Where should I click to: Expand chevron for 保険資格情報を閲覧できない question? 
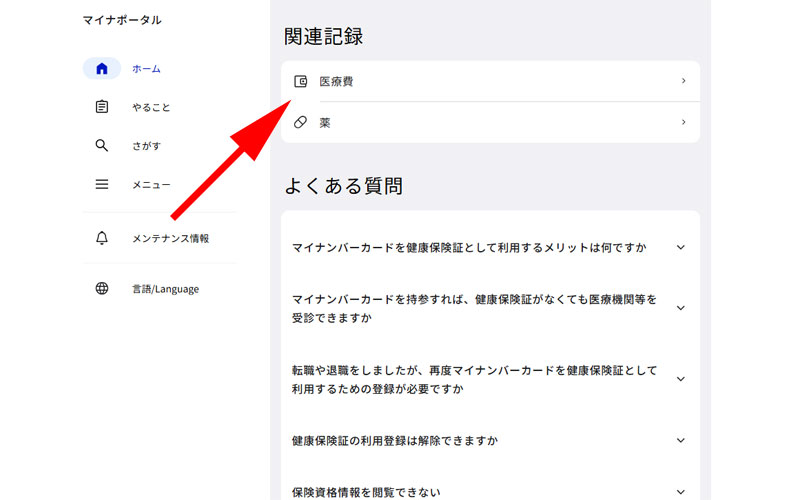[681, 492]
